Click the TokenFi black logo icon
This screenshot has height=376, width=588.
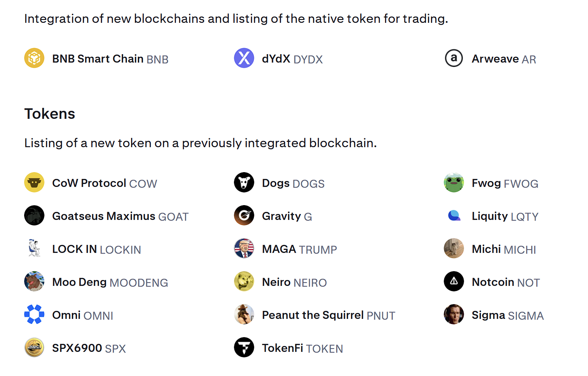point(244,348)
